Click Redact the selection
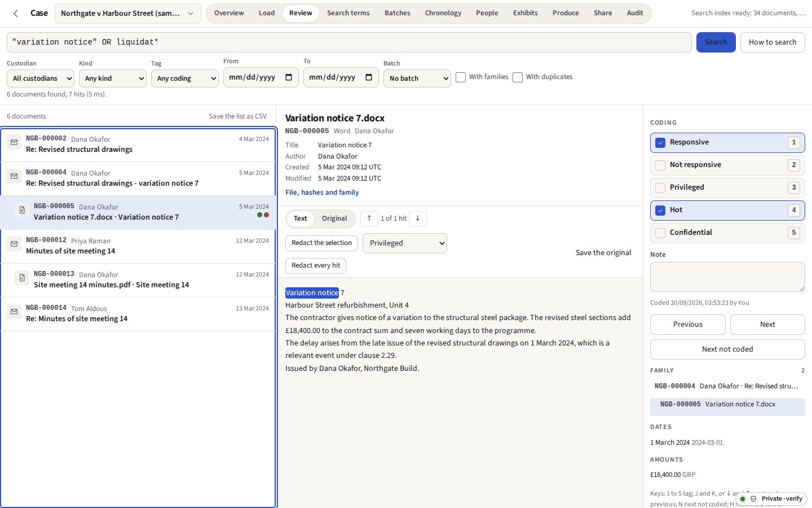This screenshot has height=508, width=812. (321, 243)
